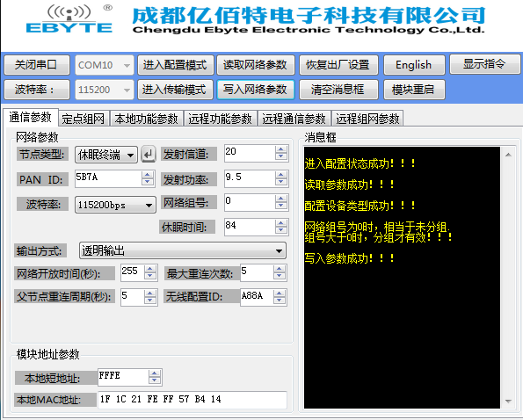Switch language with the English button
The image size is (523, 420).
[x=414, y=65]
